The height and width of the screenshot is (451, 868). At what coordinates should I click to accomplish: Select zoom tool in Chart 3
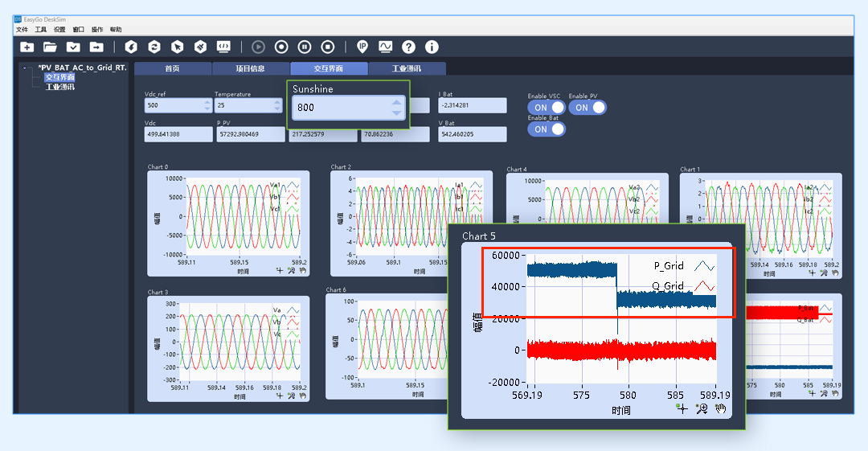[291, 396]
